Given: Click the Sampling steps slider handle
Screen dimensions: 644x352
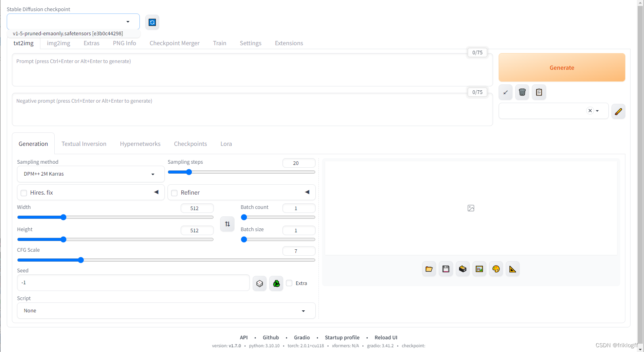Looking at the screenshot, I should (x=189, y=172).
